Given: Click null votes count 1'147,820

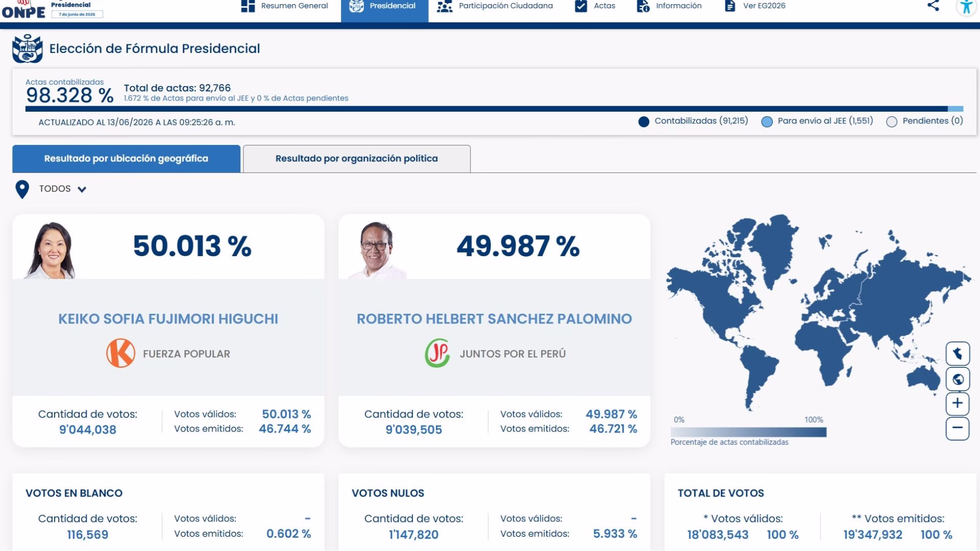Looking at the screenshot, I should (414, 535).
